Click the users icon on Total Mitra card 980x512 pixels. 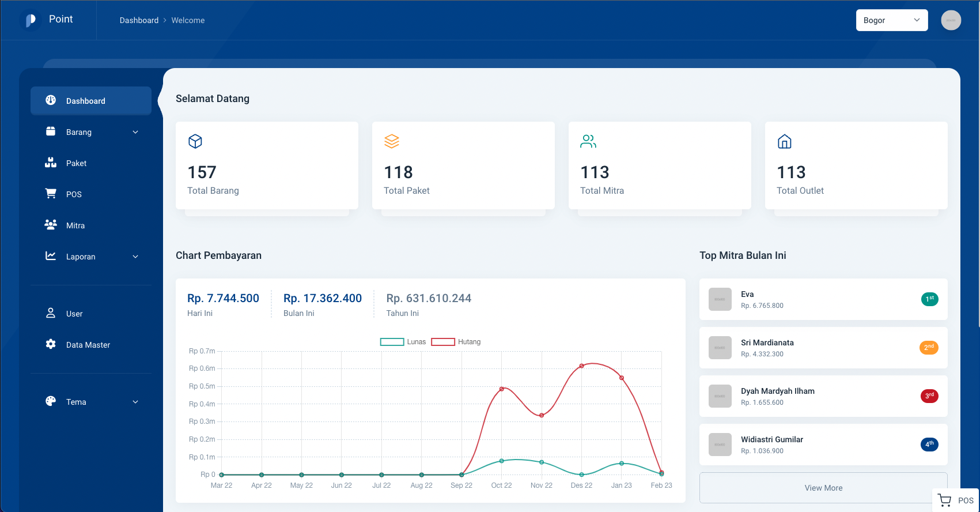point(588,141)
